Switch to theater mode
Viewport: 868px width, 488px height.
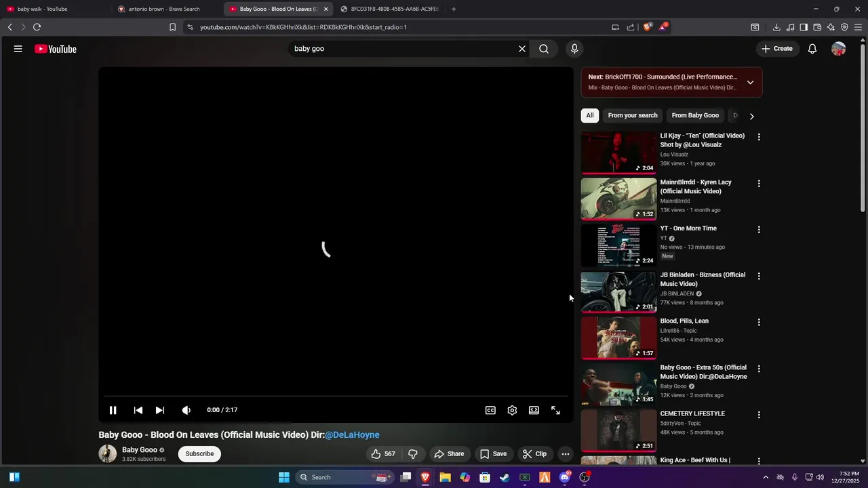click(x=534, y=410)
